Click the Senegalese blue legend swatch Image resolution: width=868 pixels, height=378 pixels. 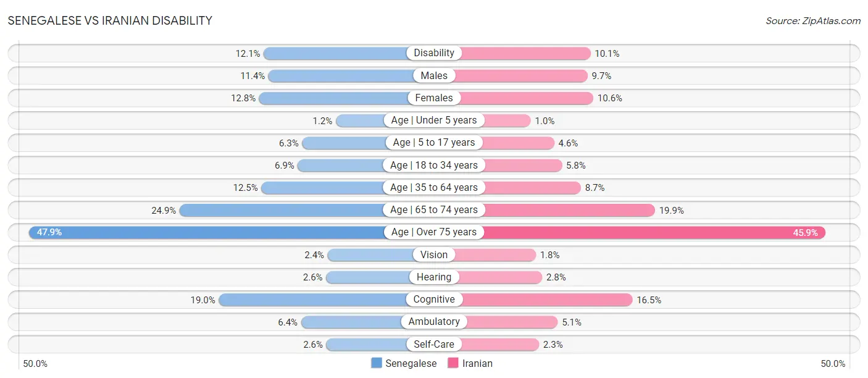(x=377, y=363)
